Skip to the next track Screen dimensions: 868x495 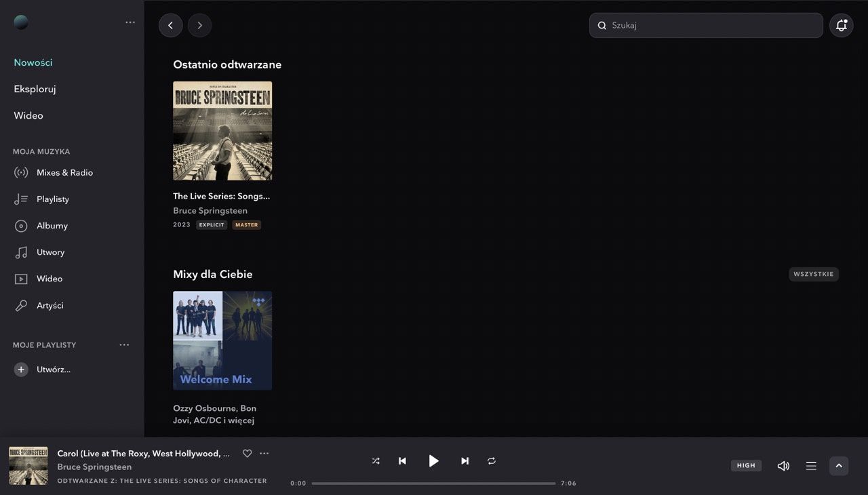coord(465,461)
